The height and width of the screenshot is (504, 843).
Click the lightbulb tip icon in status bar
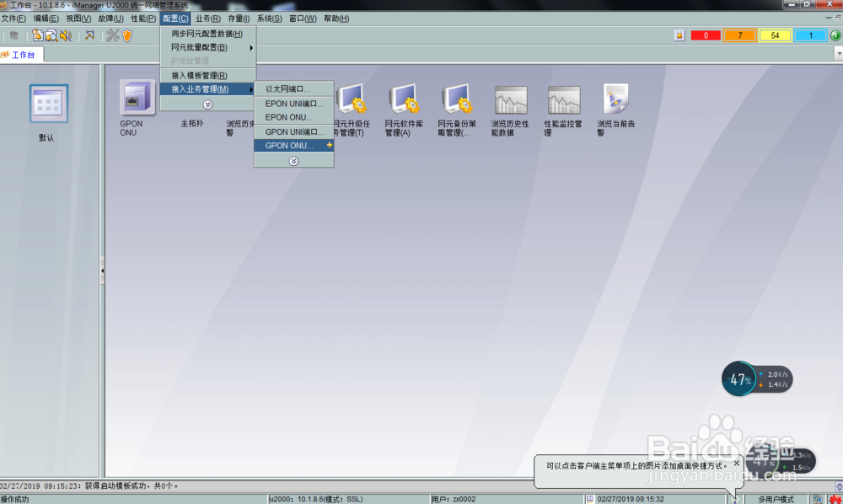pyautogui.click(x=735, y=499)
